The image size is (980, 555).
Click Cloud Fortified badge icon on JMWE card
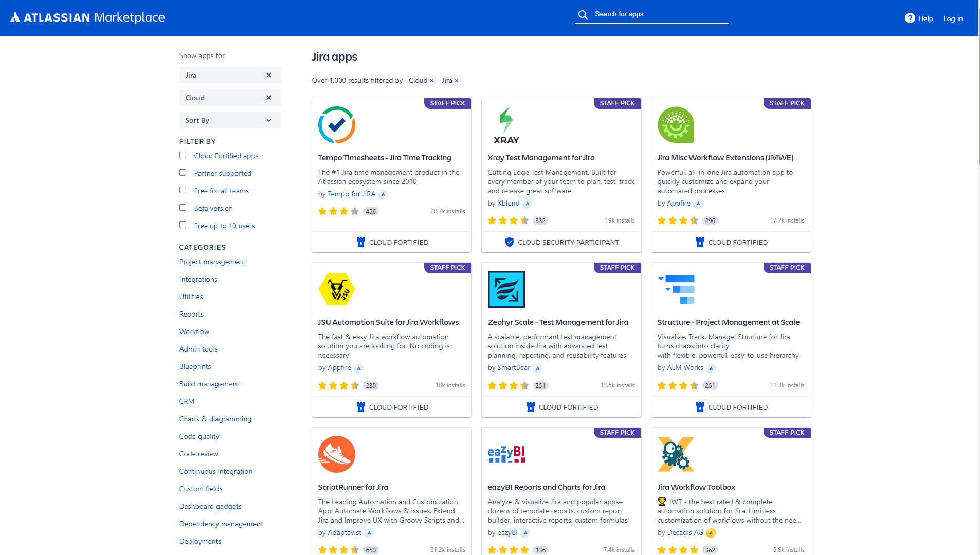tap(700, 242)
